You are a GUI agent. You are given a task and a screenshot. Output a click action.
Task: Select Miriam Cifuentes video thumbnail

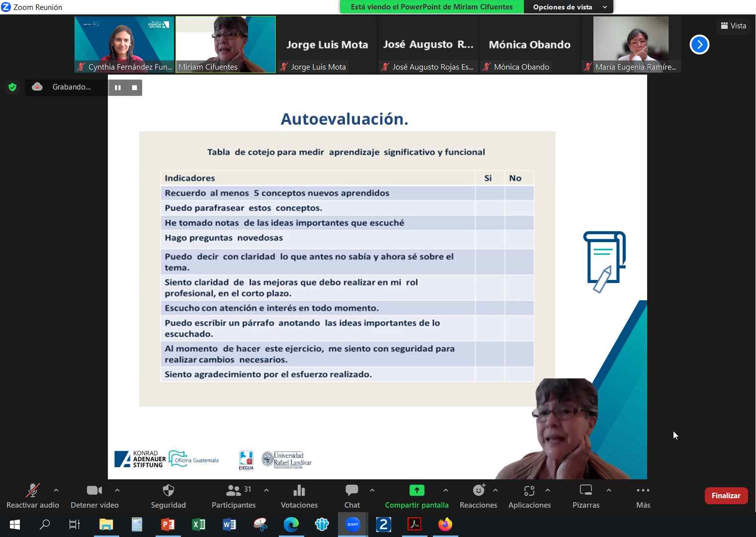point(226,45)
